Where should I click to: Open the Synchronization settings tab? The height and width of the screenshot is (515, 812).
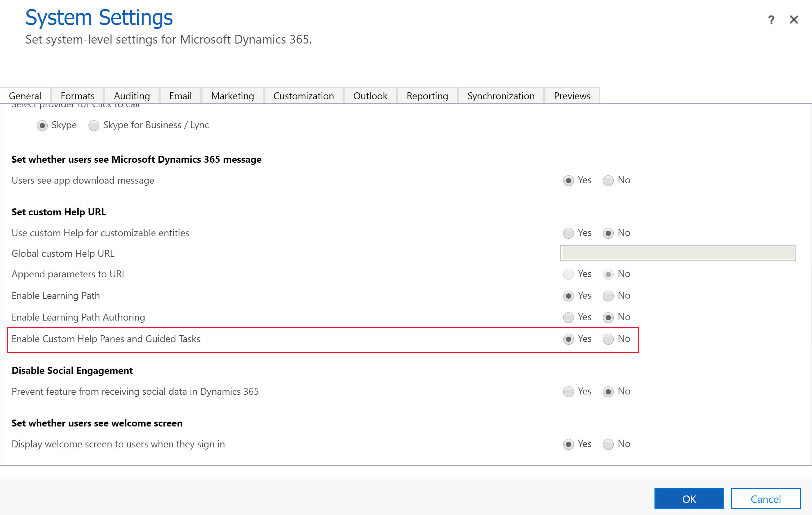[x=501, y=95]
